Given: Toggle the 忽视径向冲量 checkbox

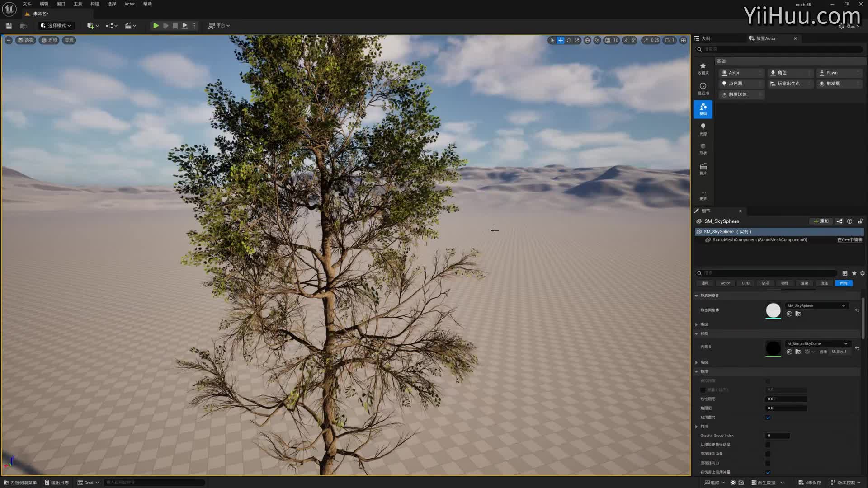Looking at the screenshot, I should 768,454.
